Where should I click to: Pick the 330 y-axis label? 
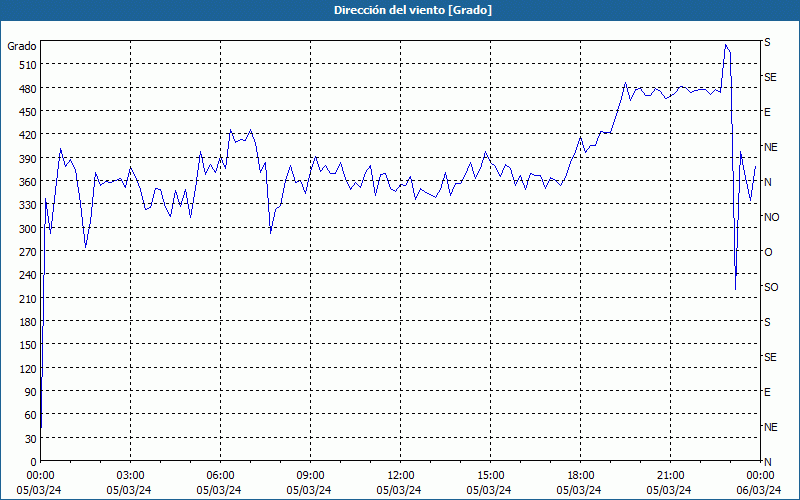pyautogui.click(x=28, y=205)
